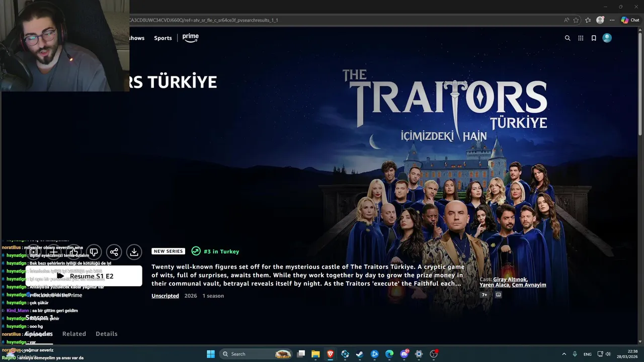The image size is (644, 362).
Task: Add to watchlist plus icon
Action: (53, 252)
